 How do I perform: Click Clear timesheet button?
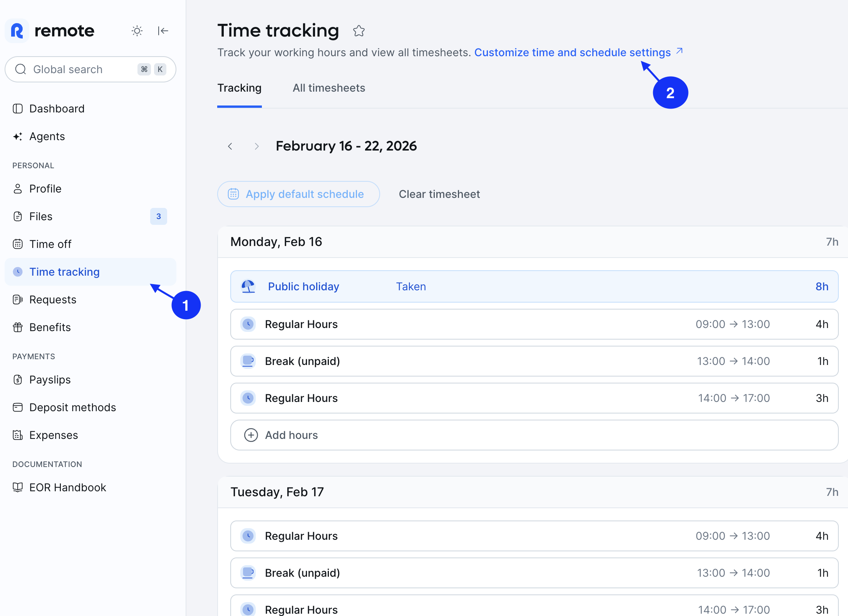tap(439, 194)
